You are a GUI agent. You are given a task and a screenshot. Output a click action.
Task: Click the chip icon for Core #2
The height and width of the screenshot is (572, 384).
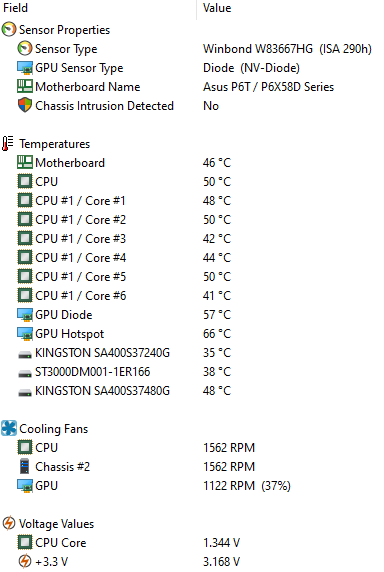(x=25, y=219)
